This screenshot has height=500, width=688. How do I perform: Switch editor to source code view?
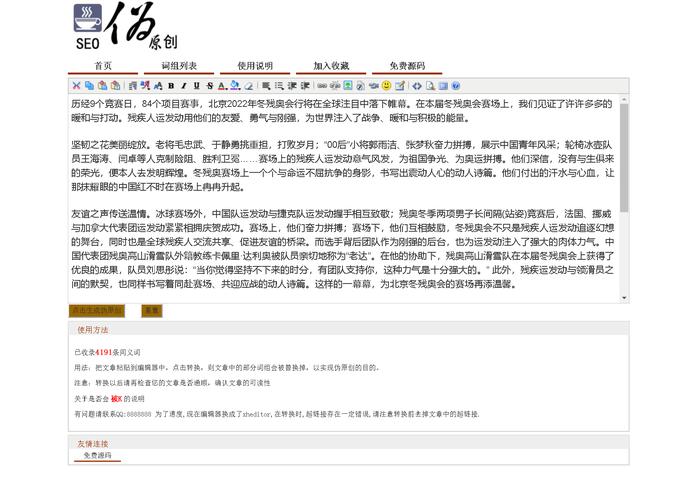417,86
